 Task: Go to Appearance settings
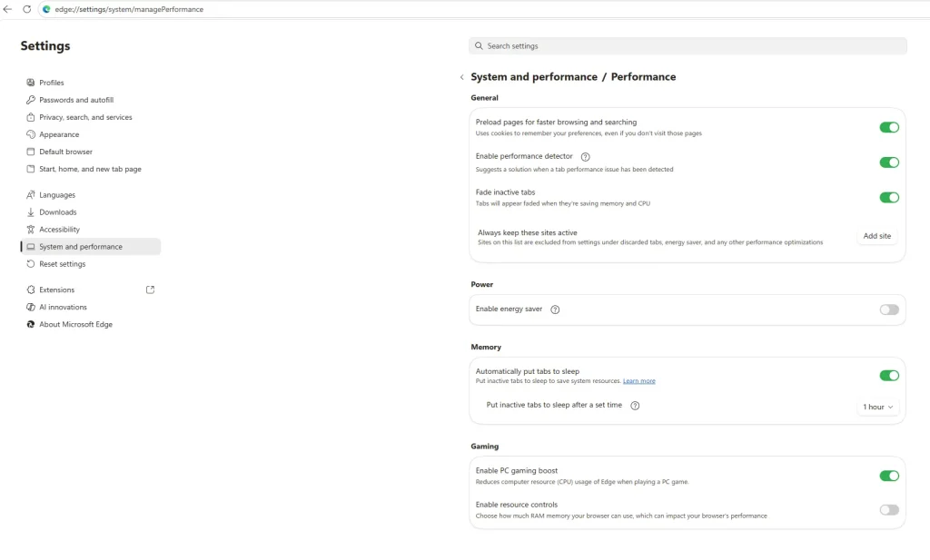tap(59, 134)
